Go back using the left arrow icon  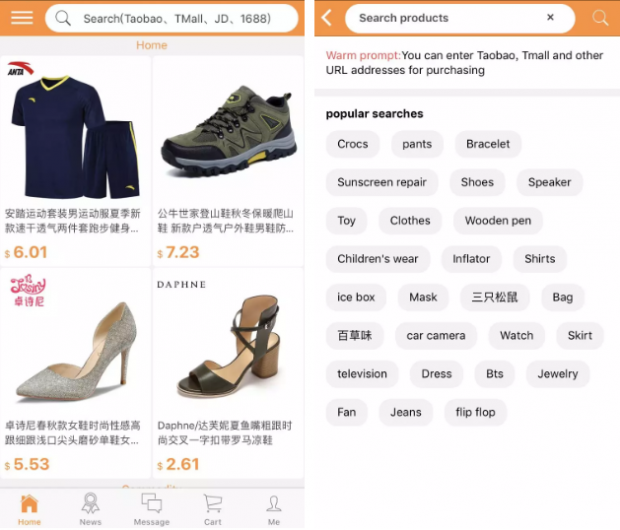pos(327,18)
